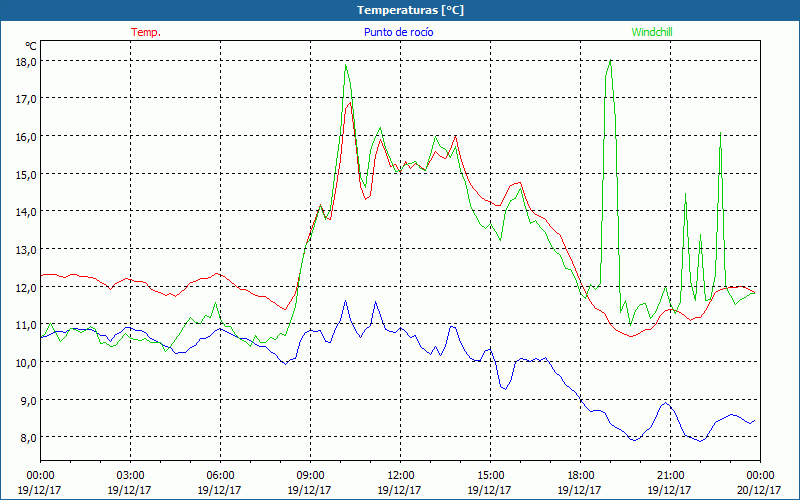
Task: Click the 11,0 y-axis value
Action: pos(27,325)
